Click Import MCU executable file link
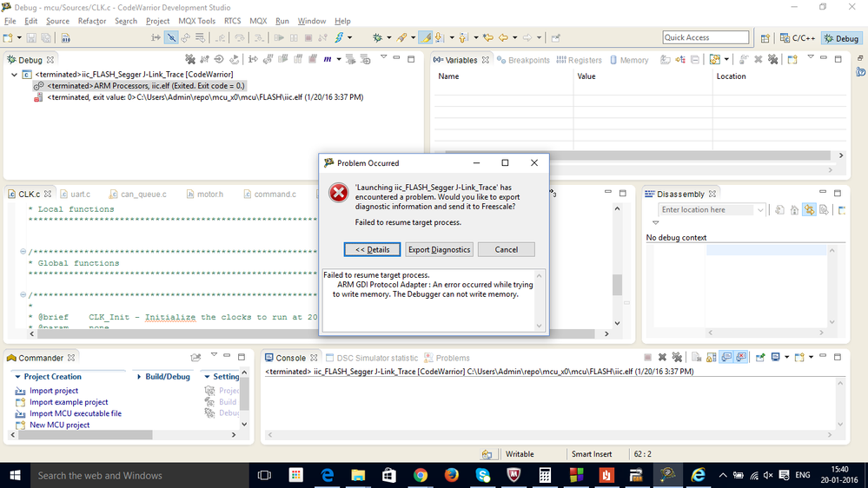 pyautogui.click(x=76, y=413)
